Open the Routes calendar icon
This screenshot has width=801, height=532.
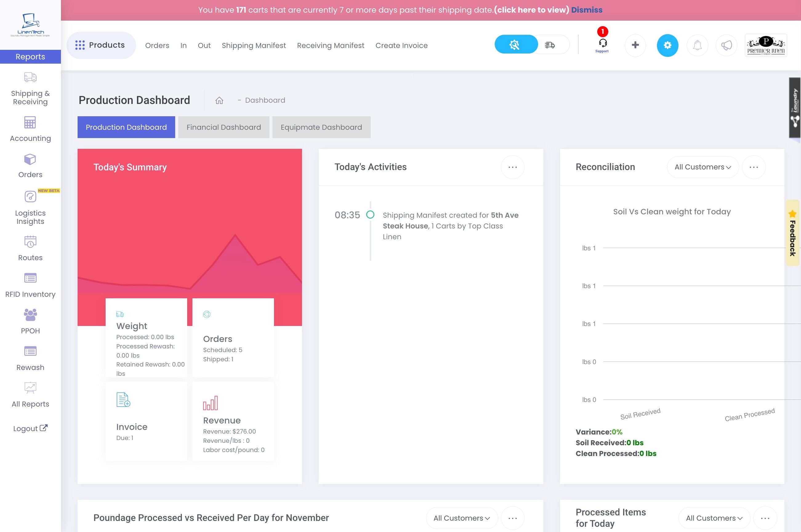(x=30, y=242)
